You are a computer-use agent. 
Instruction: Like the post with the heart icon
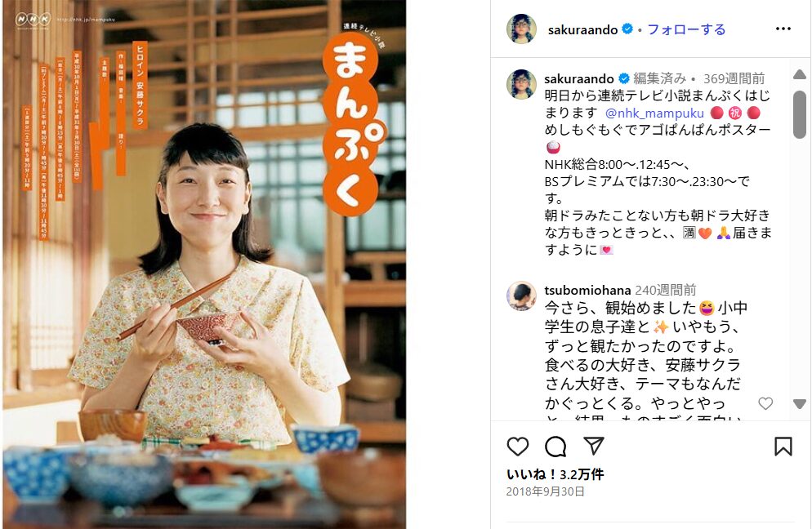tap(517, 447)
